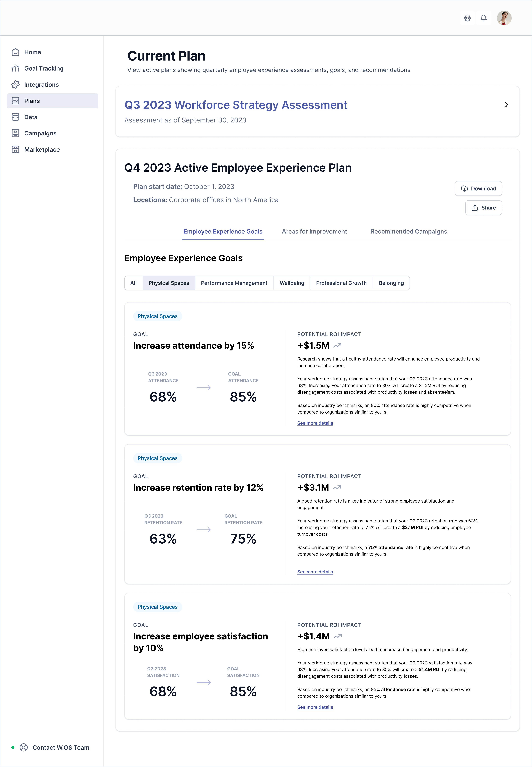Click the Integrations puzzle icon

[x=15, y=85]
